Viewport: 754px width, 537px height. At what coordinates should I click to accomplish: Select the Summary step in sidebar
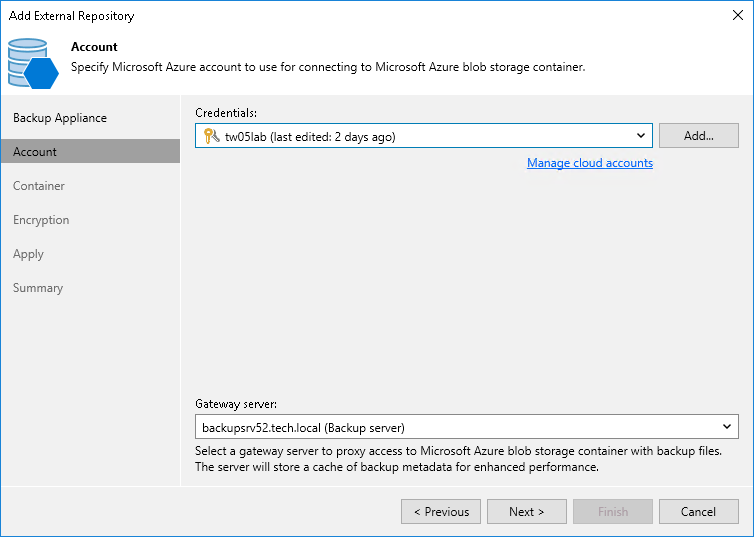38,288
